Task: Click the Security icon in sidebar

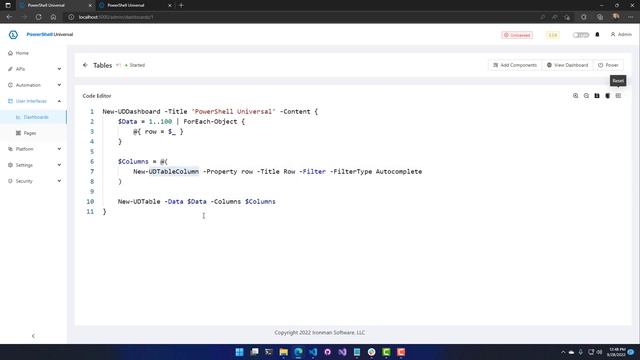Action: point(10,181)
